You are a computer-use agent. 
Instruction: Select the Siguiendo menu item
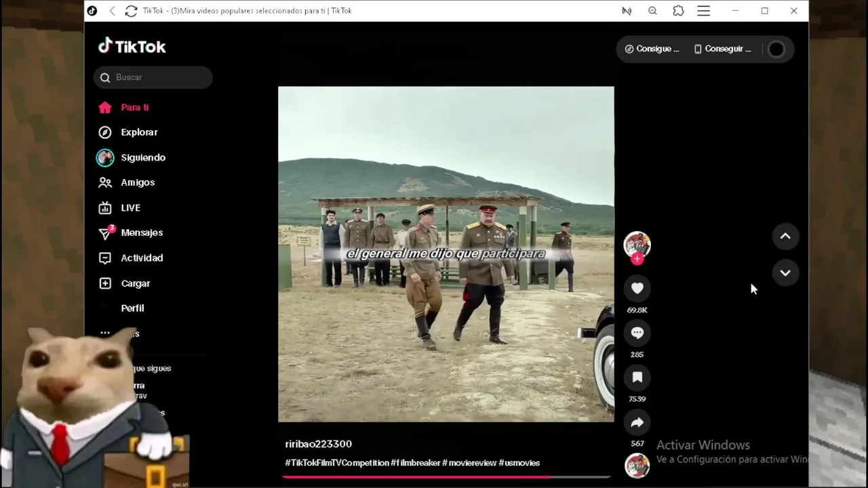pos(143,157)
